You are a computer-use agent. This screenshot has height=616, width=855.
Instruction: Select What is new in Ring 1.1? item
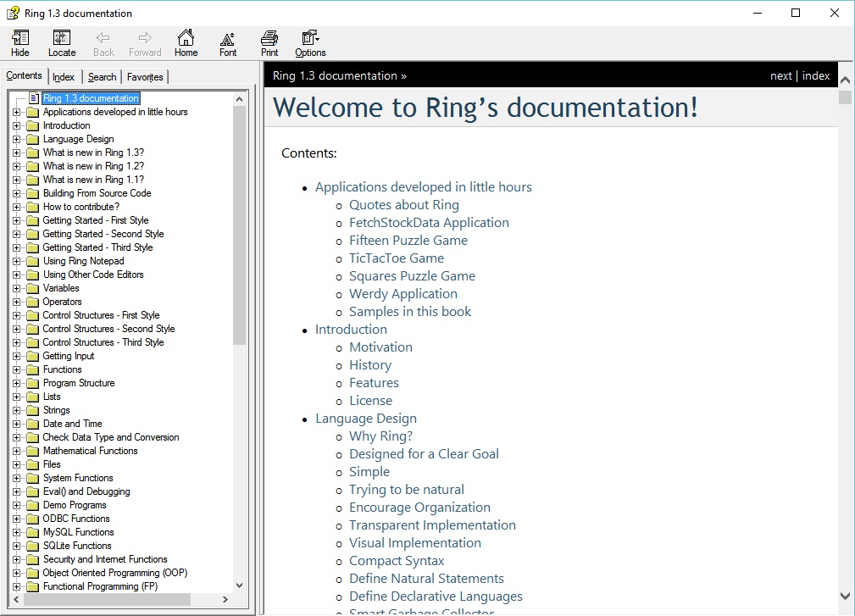(93, 180)
